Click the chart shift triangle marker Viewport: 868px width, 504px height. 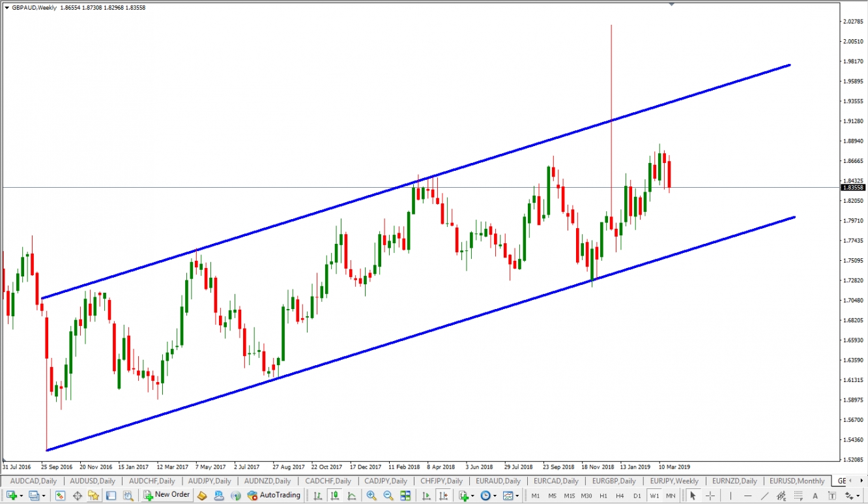point(671,4)
